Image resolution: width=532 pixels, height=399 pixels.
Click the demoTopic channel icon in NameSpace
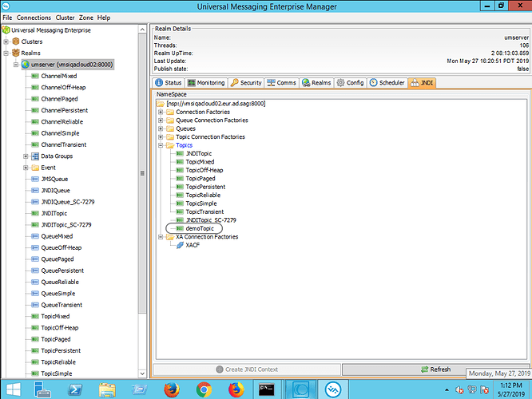[180, 228]
